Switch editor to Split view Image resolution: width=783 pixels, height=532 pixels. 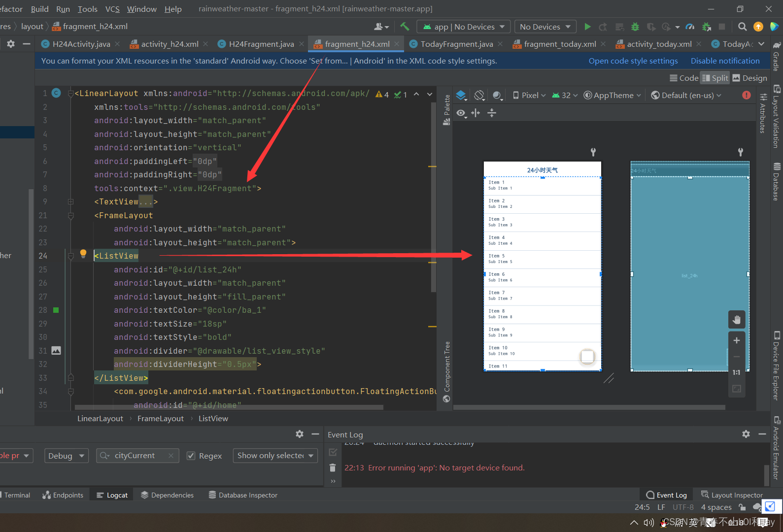coord(715,78)
